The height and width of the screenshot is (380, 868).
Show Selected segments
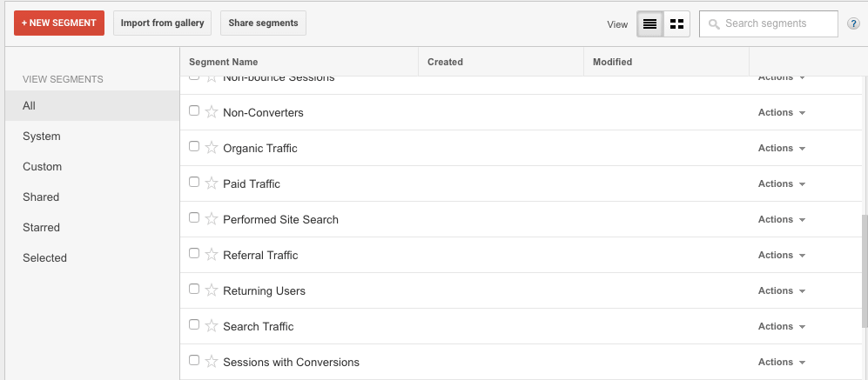[92, 257]
